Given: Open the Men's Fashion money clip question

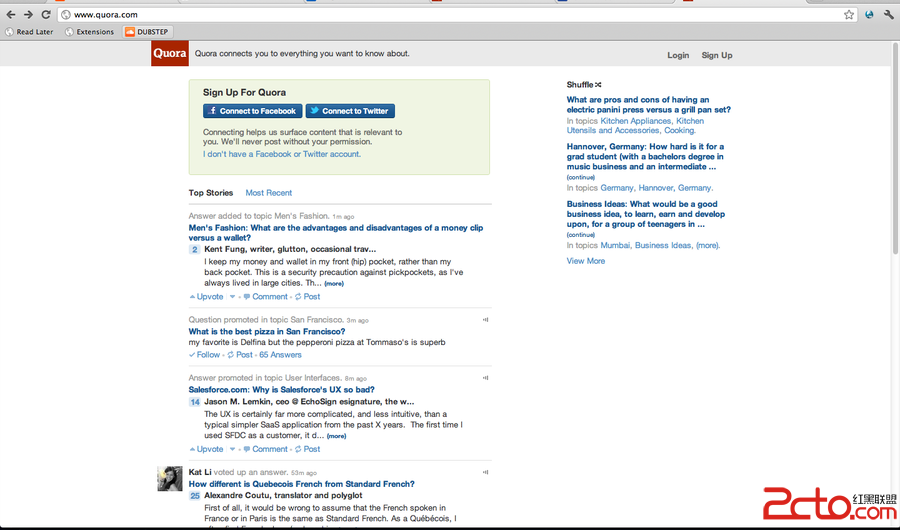Looking at the screenshot, I should tap(336, 233).
